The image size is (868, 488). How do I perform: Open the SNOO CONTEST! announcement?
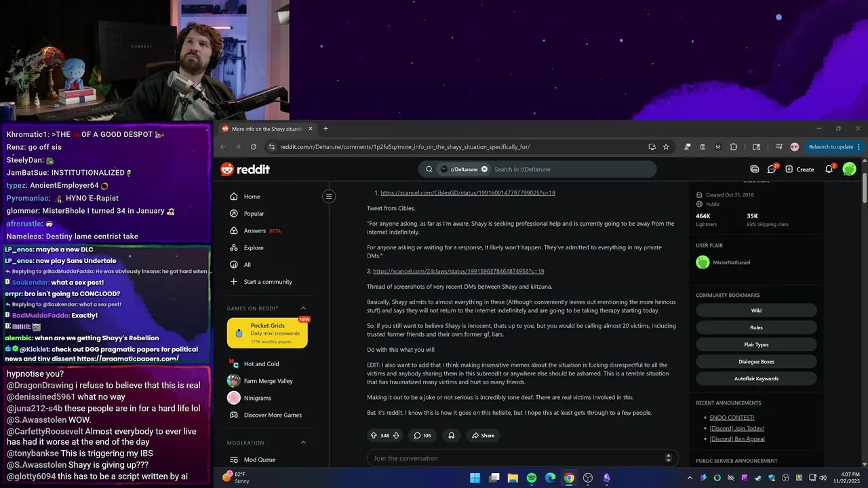(x=732, y=418)
